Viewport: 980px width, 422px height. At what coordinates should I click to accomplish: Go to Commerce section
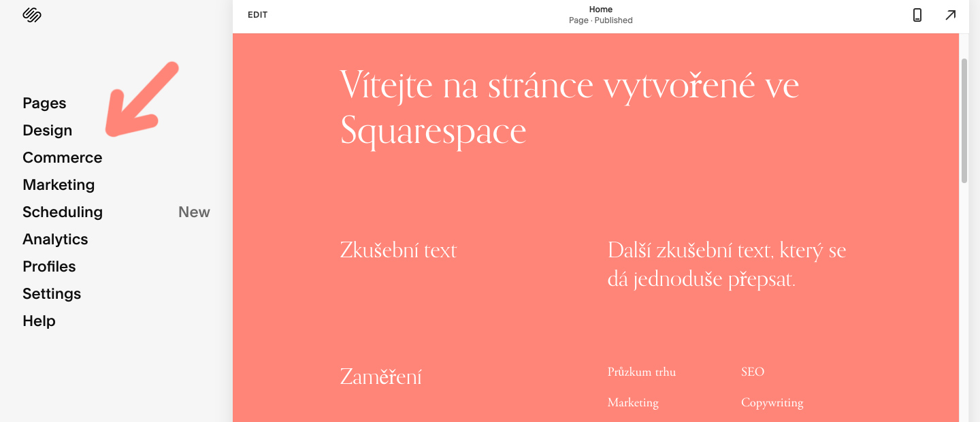click(62, 157)
